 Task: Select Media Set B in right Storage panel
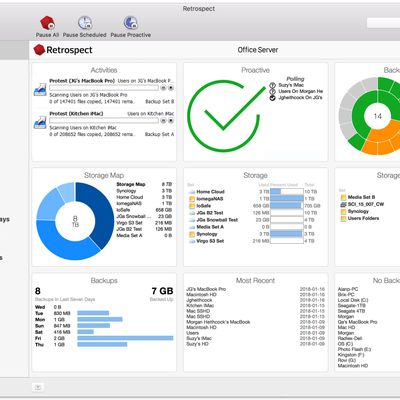(x=361, y=197)
